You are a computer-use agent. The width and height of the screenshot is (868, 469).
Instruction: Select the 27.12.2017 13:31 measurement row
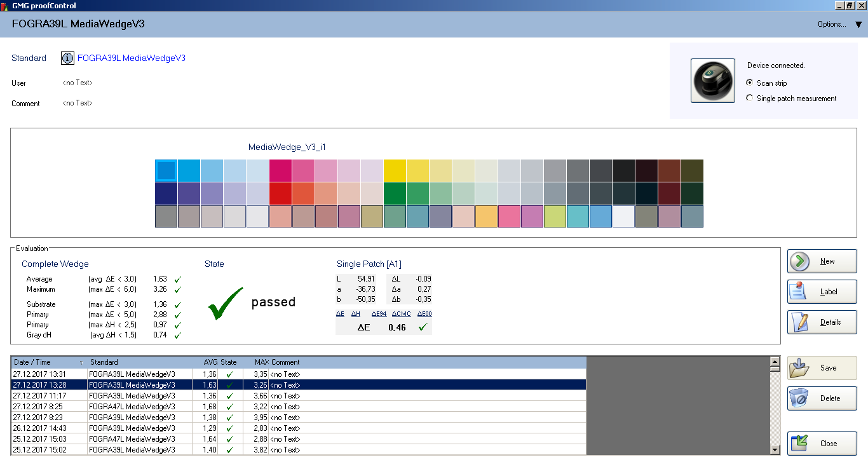299,374
